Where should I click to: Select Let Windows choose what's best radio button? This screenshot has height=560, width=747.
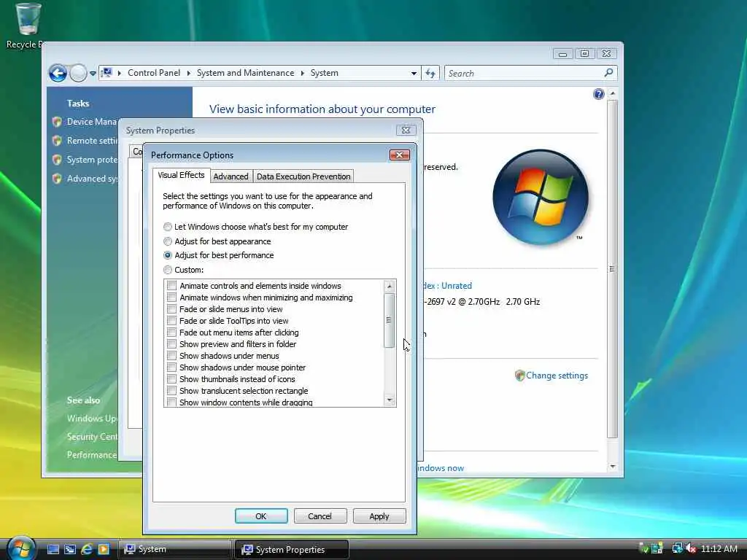[x=168, y=227]
